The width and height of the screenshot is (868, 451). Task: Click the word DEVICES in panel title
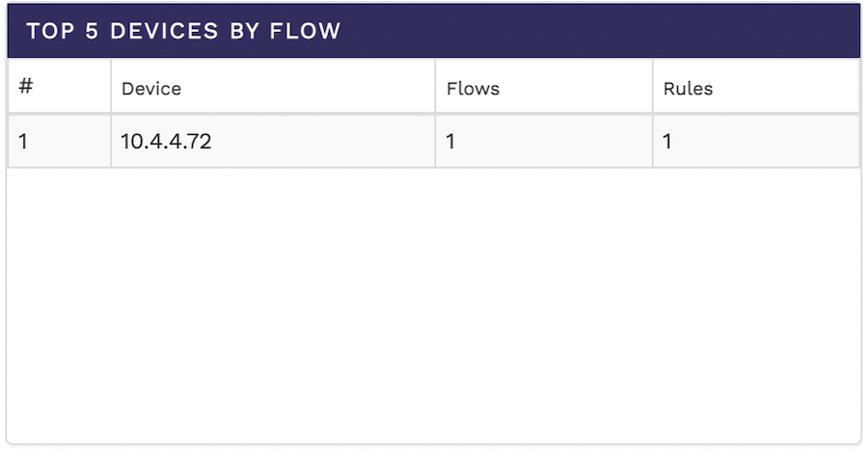click(164, 31)
